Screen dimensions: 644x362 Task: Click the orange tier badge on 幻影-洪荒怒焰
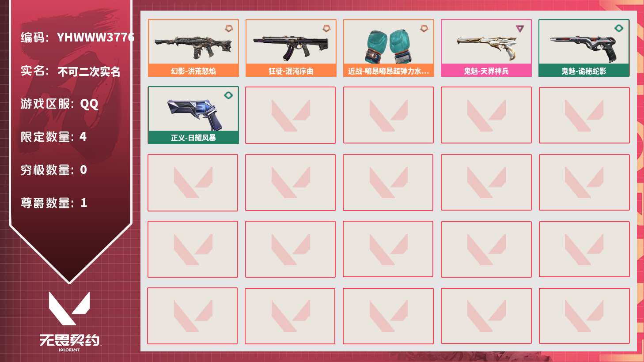coord(229,28)
